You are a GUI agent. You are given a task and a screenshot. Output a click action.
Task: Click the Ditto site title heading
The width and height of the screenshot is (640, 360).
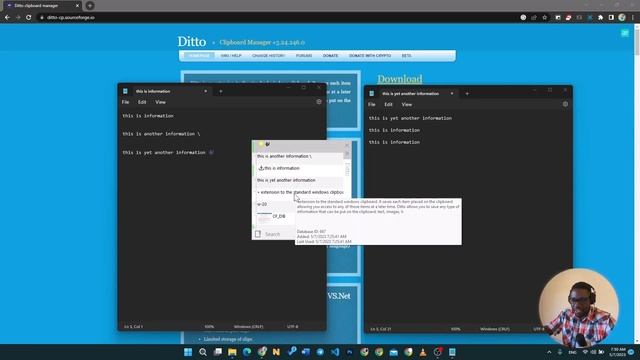191,42
